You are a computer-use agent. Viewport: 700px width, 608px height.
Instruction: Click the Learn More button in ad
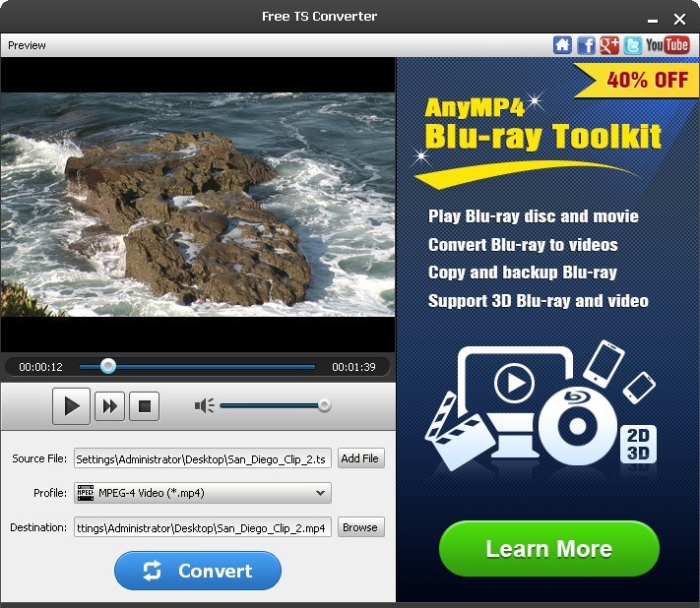pos(549,549)
